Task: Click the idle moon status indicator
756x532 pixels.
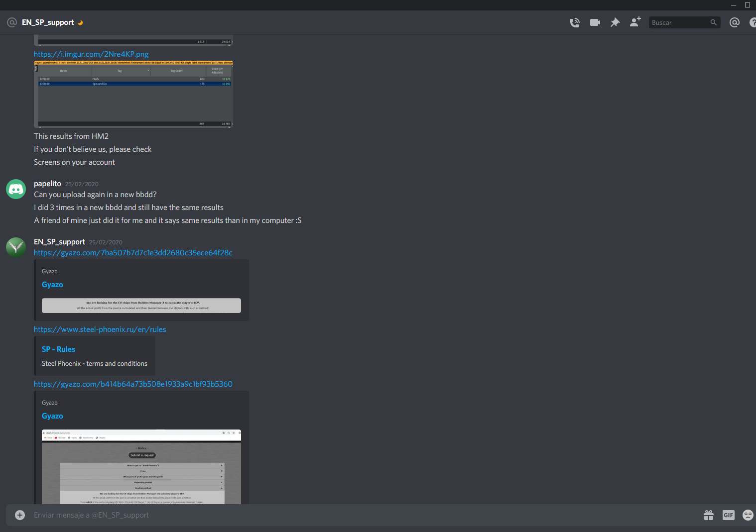Action: tap(80, 22)
